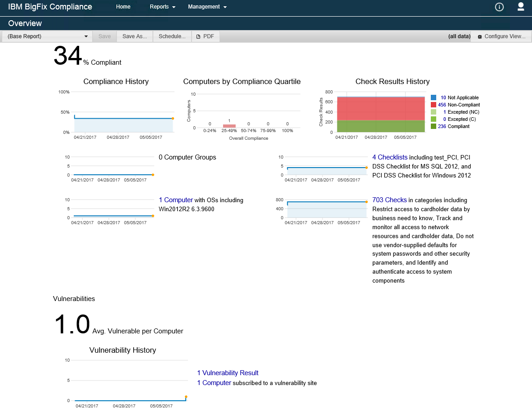Click the 456 Non-Compliant count link
532x412 pixels.
(x=442, y=105)
